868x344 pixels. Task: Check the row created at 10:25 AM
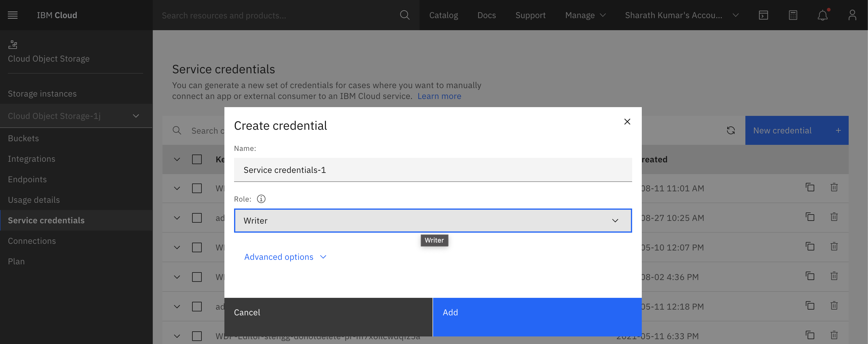pyautogui.click(x=197, y=218)
